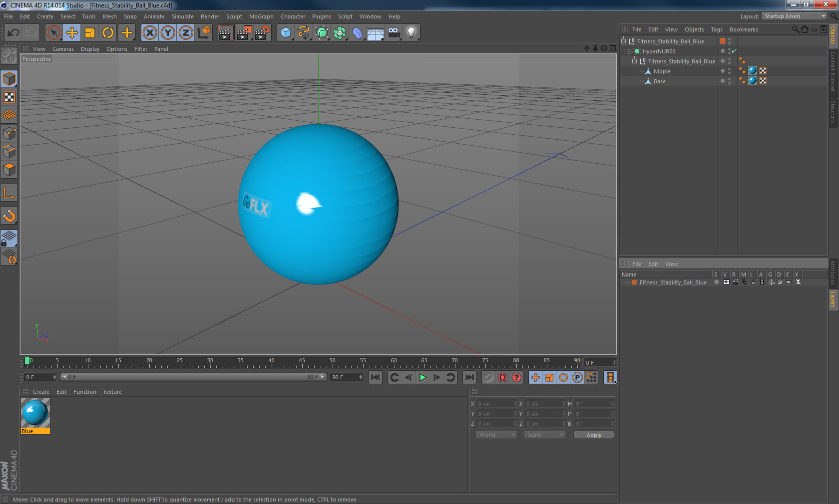Collapse the root Fitness_Stability_Ball_Blue object
Image resolution: width=839 pixels, height=504 pixels.
pyautogui.click(x=624, y=41)
